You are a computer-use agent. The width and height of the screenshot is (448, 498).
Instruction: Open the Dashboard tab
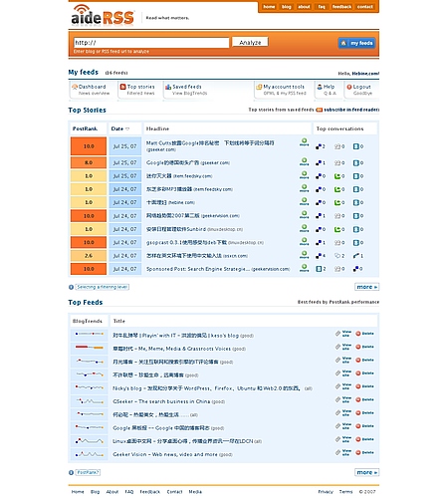pyautogui.click(x=91, y=90)
